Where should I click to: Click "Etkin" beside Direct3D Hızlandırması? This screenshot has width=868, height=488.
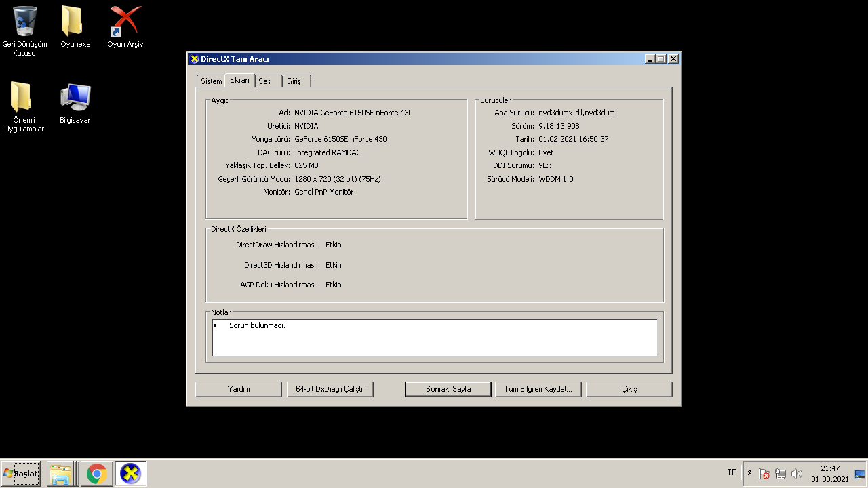click(334, 265)
